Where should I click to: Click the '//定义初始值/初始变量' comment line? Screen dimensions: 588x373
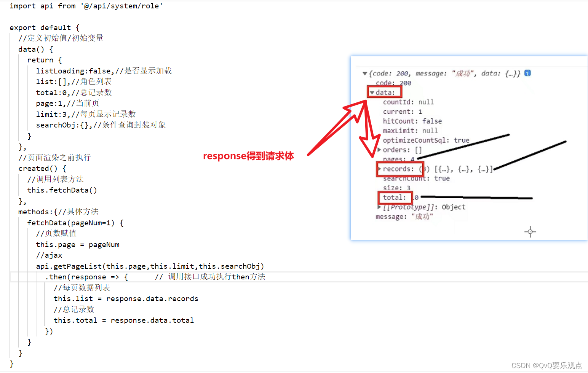61,38
